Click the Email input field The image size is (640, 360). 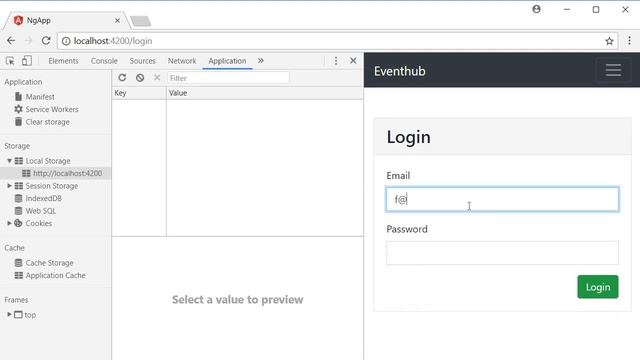(x=502, y=199)
